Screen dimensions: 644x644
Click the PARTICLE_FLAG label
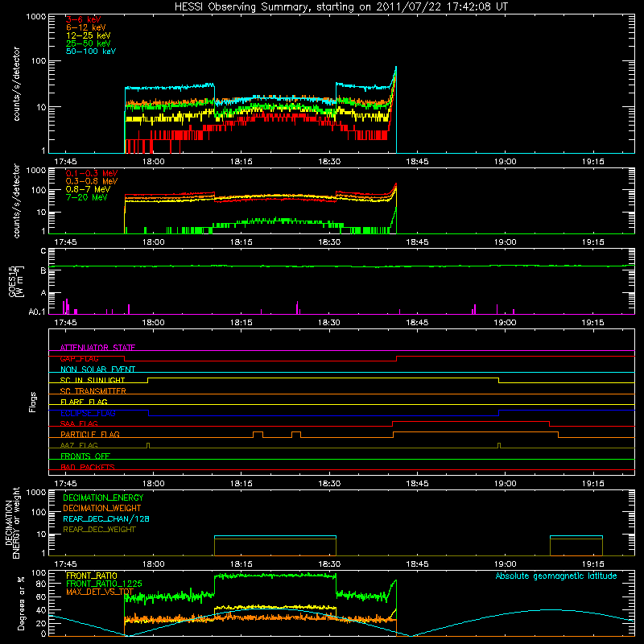[x=90, y=435]
